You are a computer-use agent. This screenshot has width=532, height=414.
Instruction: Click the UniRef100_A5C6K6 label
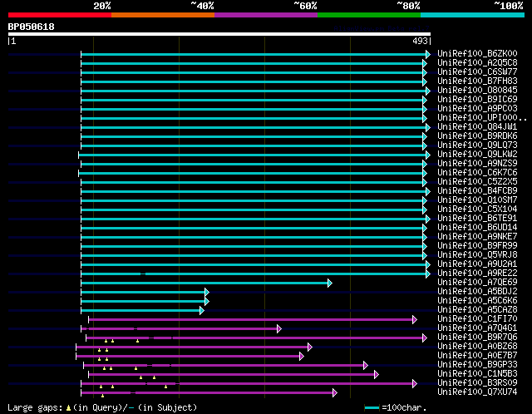477,301
